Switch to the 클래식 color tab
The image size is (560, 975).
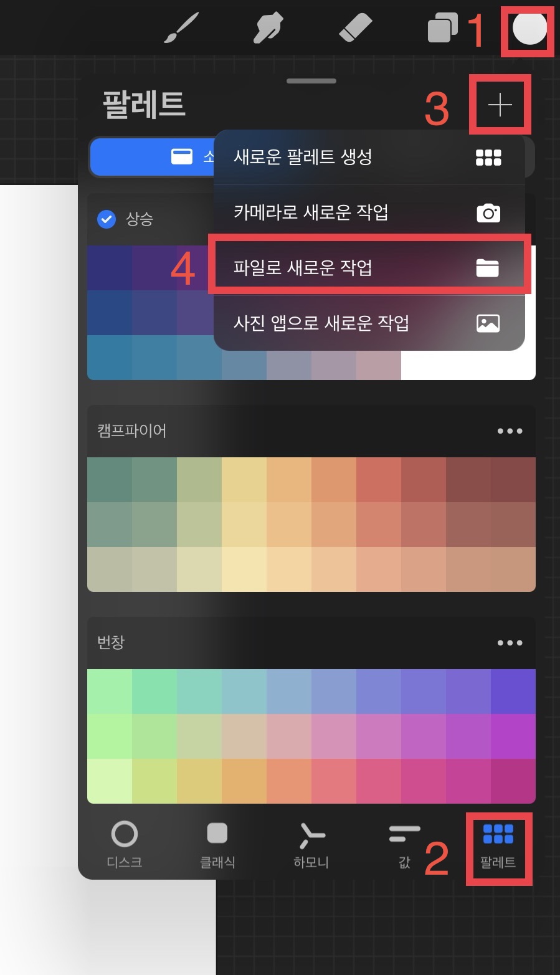coord(217,845)
